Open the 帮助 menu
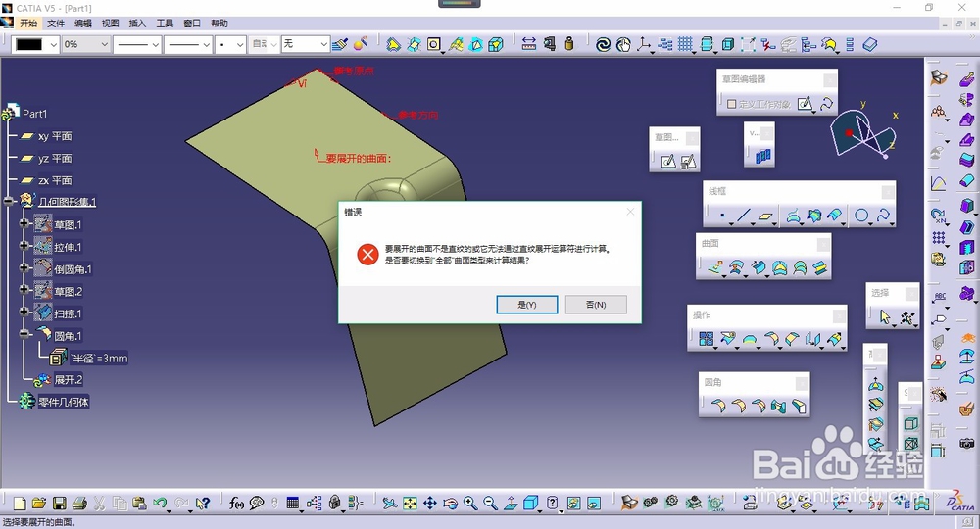The image size is (980, 529). pos(220,24)
